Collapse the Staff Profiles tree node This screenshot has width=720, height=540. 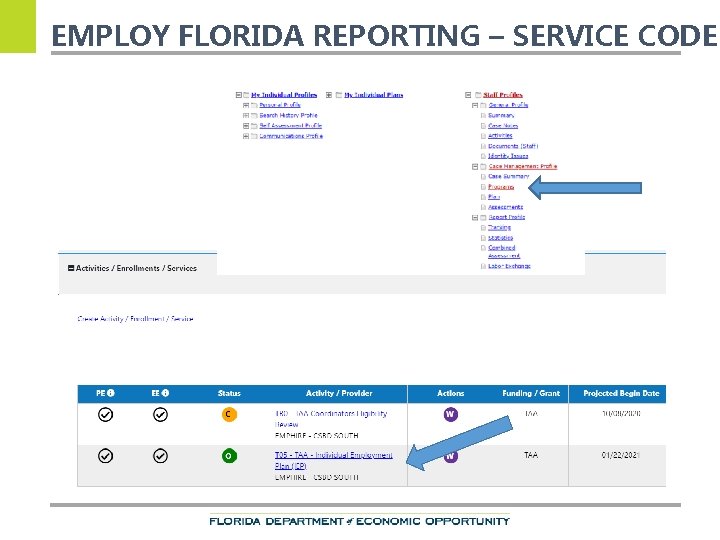pos(468,95)
